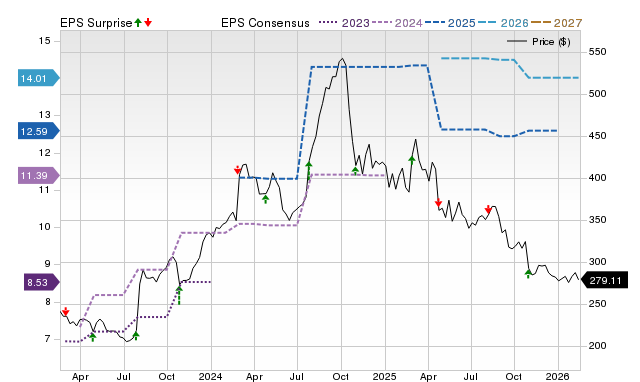The image size is (640, 382).
Task: Click the red surprise arrow just after Jul 2025
Action: (x=488, y=209)
